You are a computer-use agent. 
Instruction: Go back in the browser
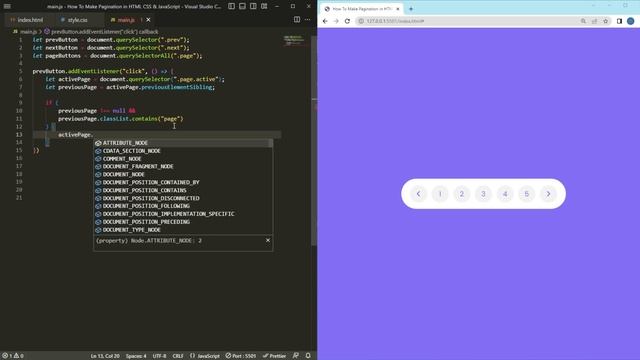325,21
